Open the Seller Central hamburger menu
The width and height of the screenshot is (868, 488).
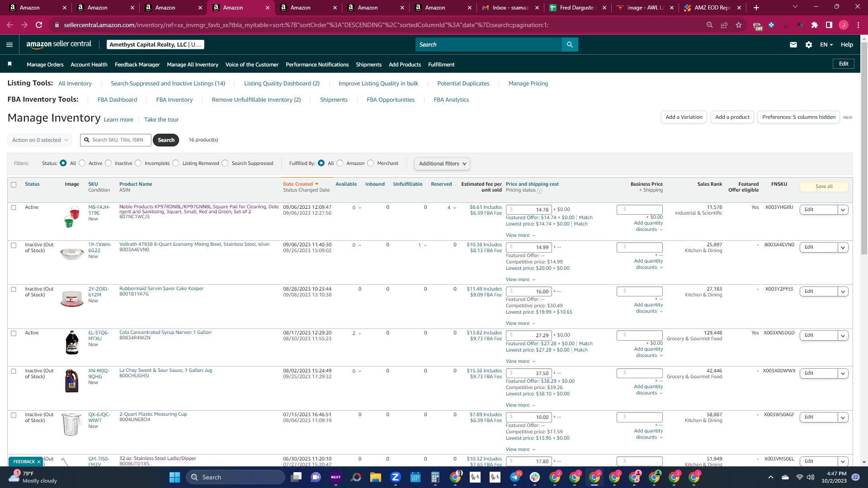pos(9,45)
